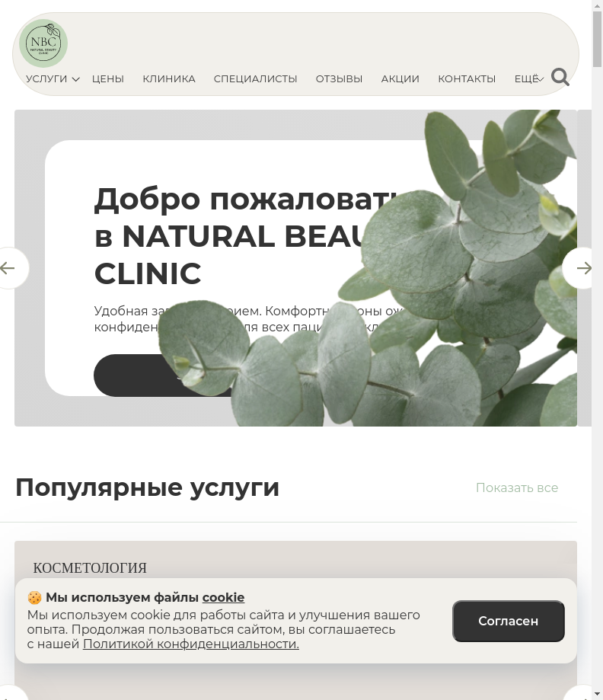
Task: Open the АКЦИИ page
Action: [x=400, y=79]
